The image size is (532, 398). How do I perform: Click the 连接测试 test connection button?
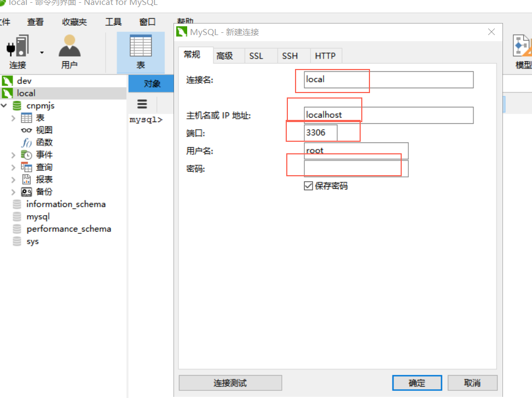point(230,383)
